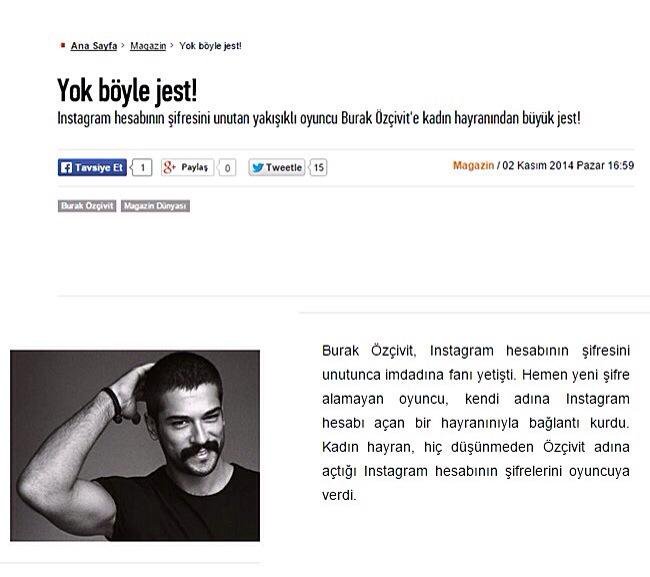Click the Google+ icon beside Paylaş
650x577 pixels.
click(169, 167)
